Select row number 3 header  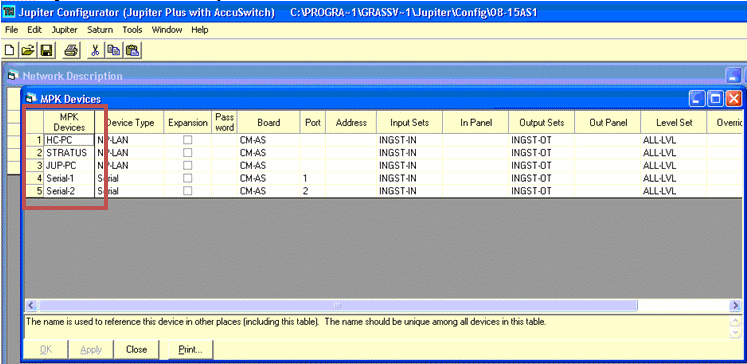click(x=34, y=166)
